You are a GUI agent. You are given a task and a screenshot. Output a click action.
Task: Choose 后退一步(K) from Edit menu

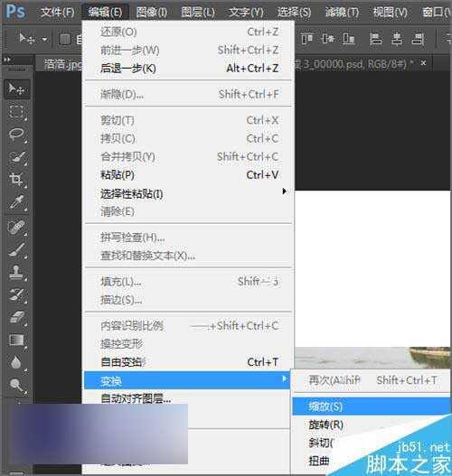(x=188, y=69)
